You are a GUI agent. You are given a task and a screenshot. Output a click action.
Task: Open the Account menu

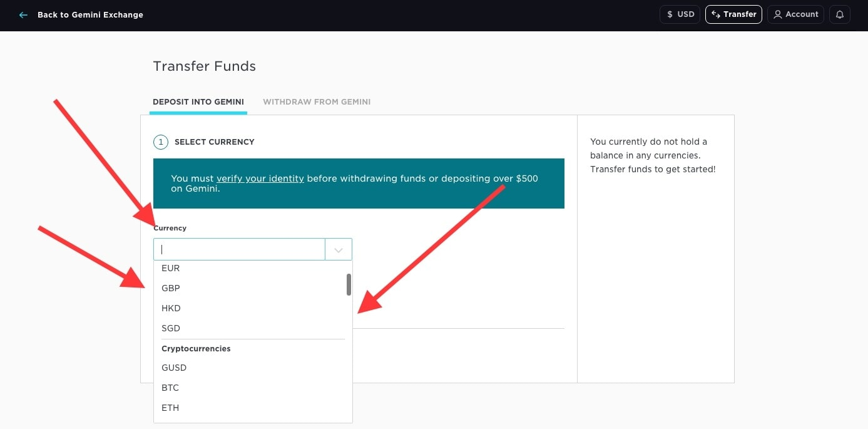[795, 14]
